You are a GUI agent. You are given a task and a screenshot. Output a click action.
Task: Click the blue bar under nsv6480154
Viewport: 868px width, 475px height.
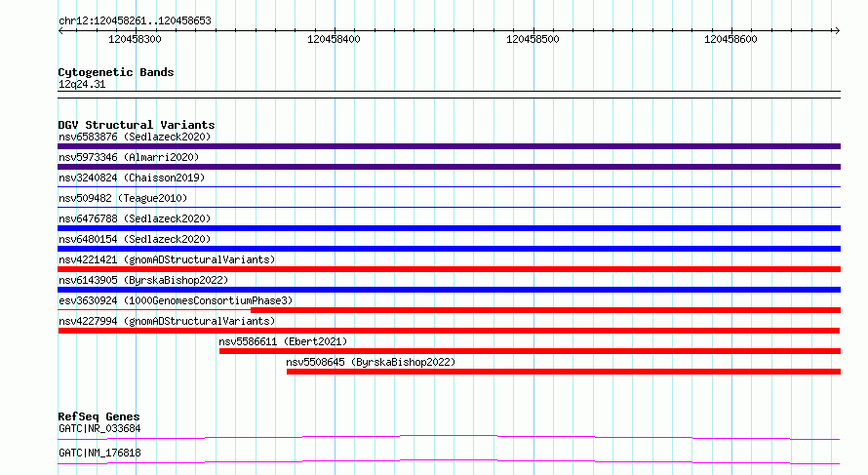coord(449,249)
